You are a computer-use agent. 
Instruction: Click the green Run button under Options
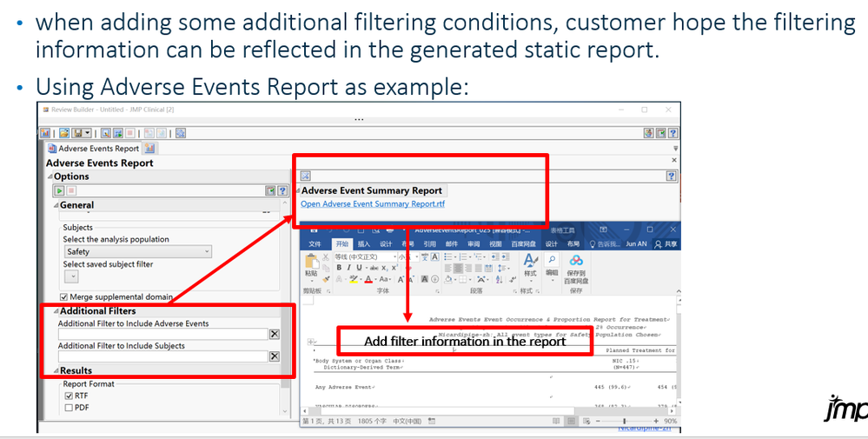tap(59, 191)
